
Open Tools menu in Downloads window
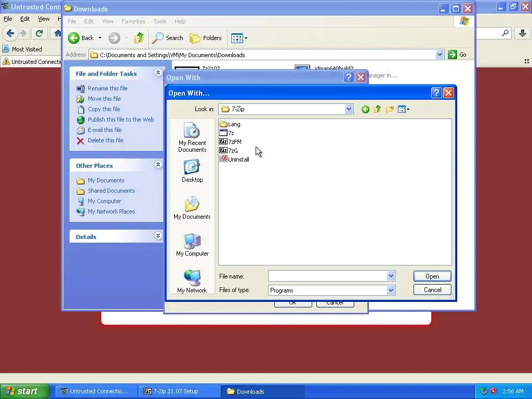pyautogui.click(x=160, y=21)
